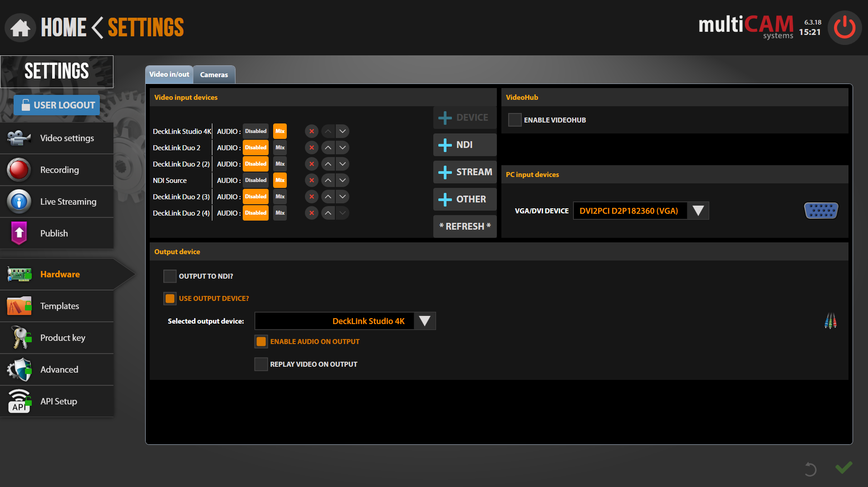Toggle Disabled audio for NDI Source
Viewport: 868px width, 487px height.
point(255,180)
